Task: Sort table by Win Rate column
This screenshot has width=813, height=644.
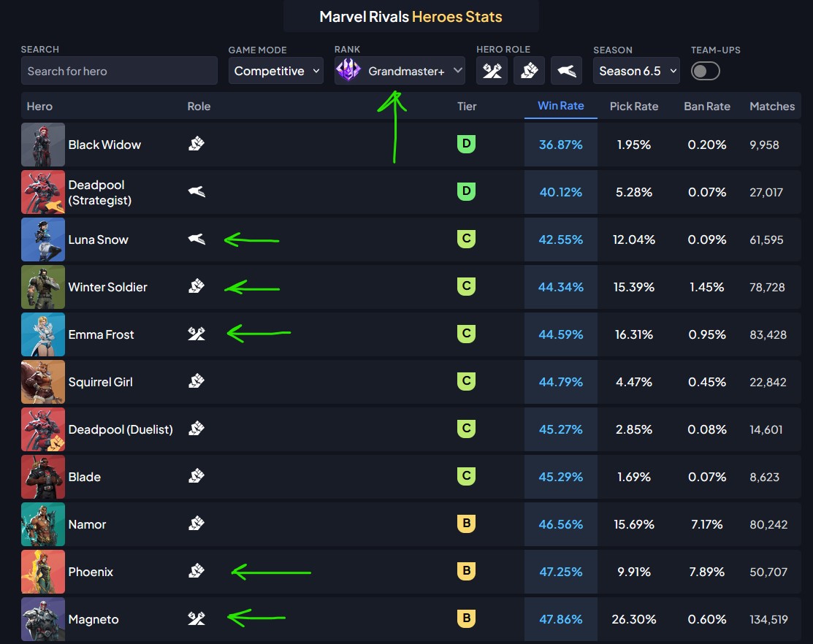Action: pos(560,106)
